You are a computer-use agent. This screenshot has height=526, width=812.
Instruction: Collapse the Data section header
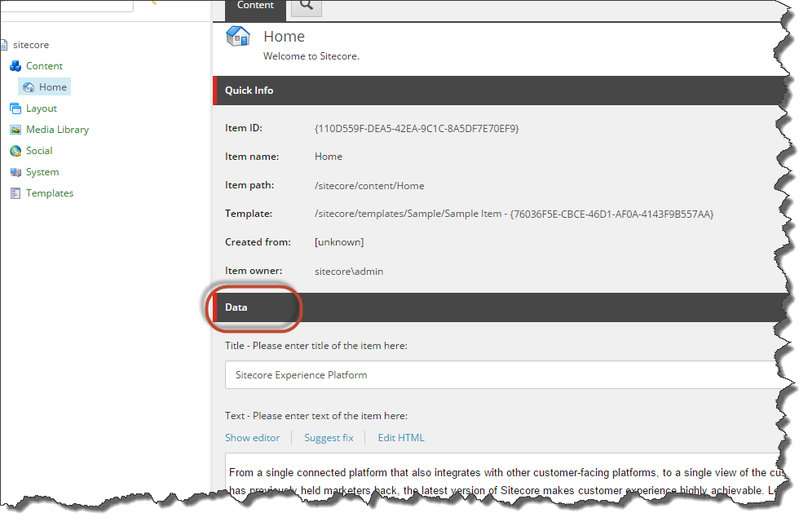click(500, 307)
